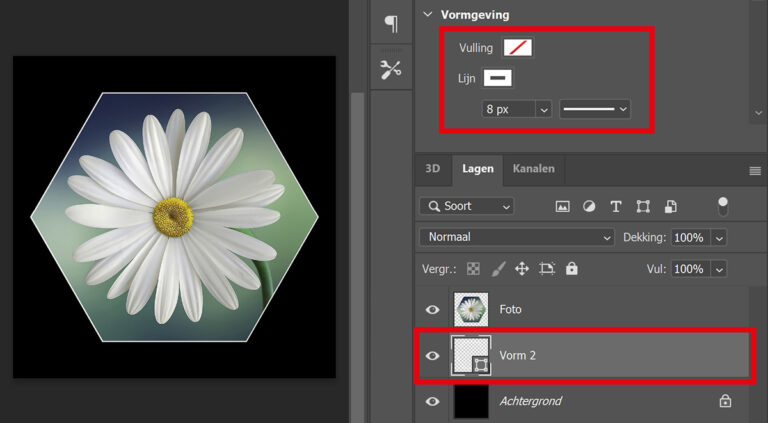Click the lock image pixels brush icon

(x=498, y=269)
